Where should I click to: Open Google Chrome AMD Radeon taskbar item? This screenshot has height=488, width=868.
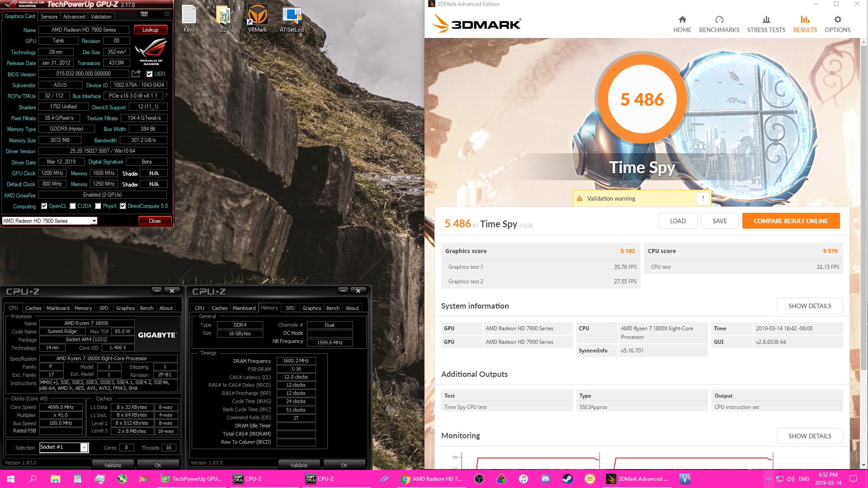[x=432, y=479]
